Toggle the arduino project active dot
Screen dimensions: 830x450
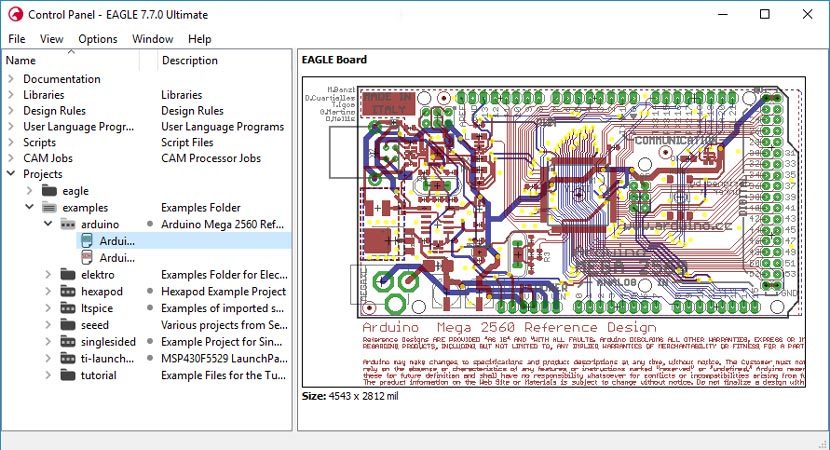(150, 224)
